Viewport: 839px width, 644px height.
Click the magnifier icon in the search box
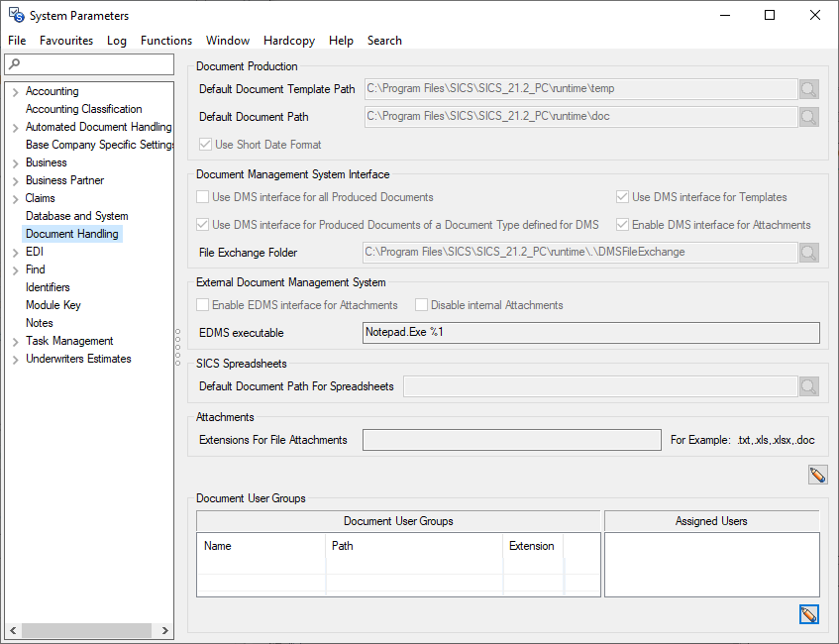[14, 64]
